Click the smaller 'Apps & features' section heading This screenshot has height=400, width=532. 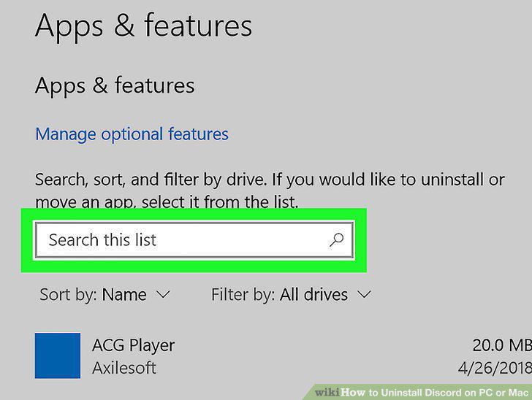click(x=115, y=85)
